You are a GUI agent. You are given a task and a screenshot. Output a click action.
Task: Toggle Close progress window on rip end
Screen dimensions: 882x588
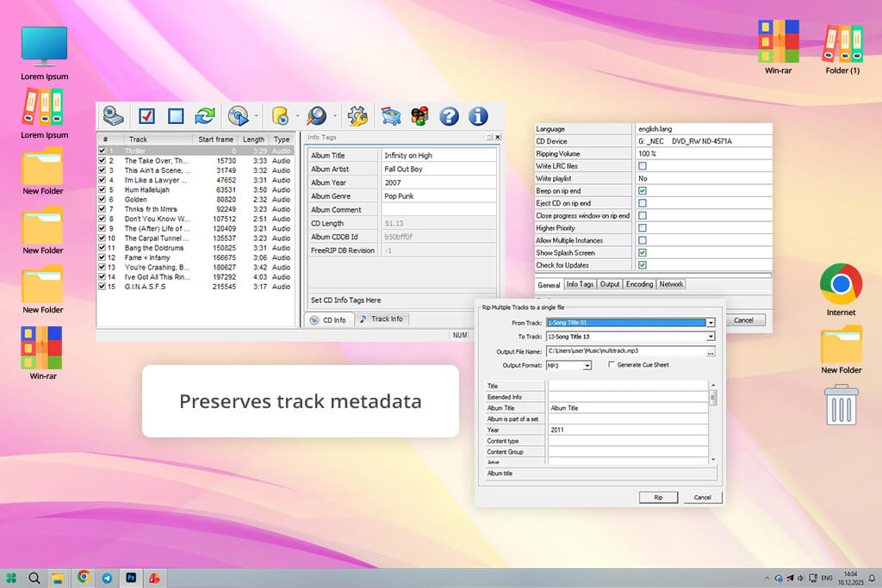coord(643,215)
